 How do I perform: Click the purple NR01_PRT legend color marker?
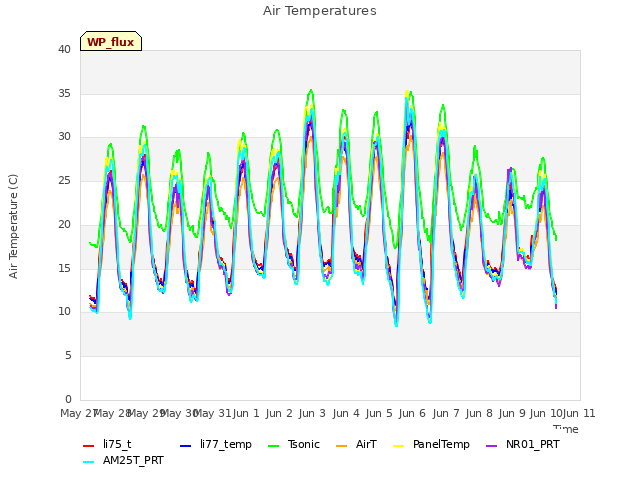point(491,446)
